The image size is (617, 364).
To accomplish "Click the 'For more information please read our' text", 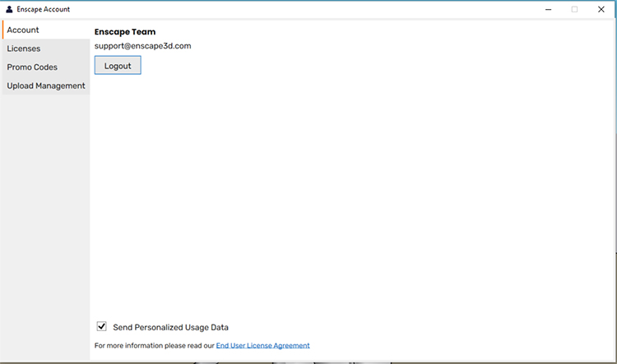I will pyautogui.click(x=155, y=346).
